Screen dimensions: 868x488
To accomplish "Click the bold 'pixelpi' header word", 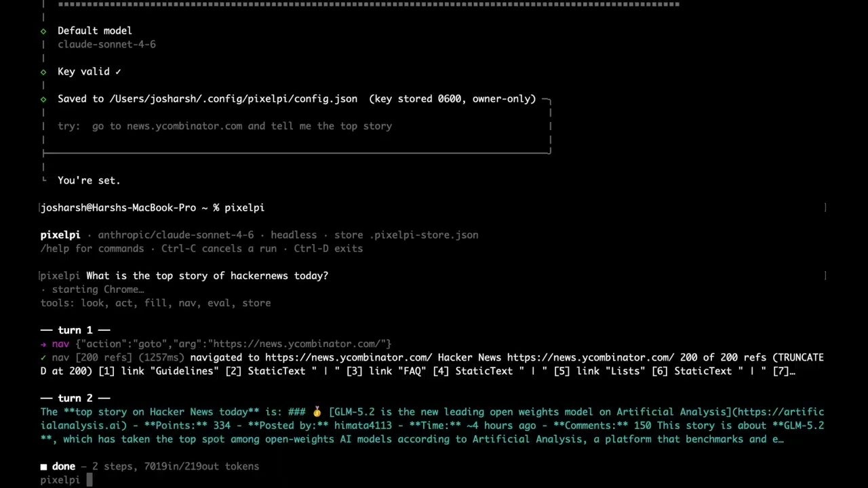I will [x=60, y=235].
